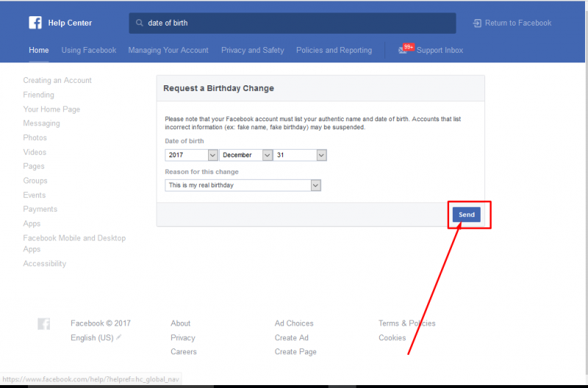Viewport: 588px width, 388px height.
Task: Click the Terms & Policies footer link
Action: pos(407,323)
